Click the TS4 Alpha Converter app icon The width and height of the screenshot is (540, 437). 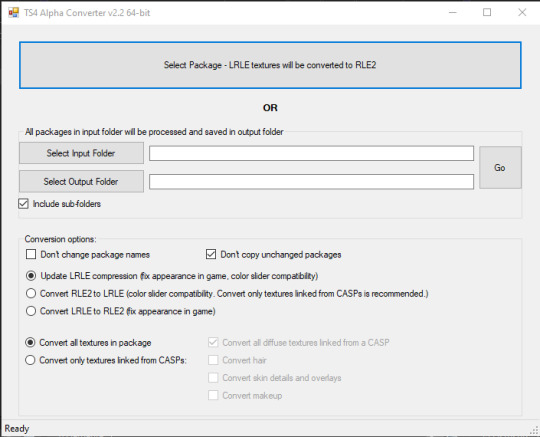pyautogui.click(x=13, y=13)
